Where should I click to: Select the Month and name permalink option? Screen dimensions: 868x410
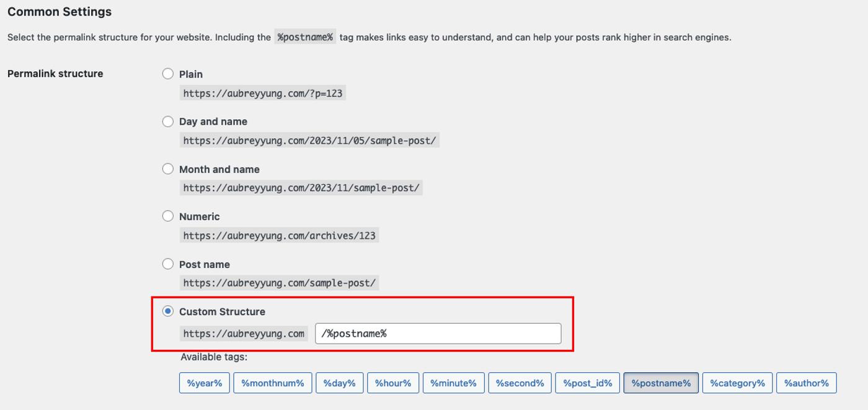pos(167,169)
